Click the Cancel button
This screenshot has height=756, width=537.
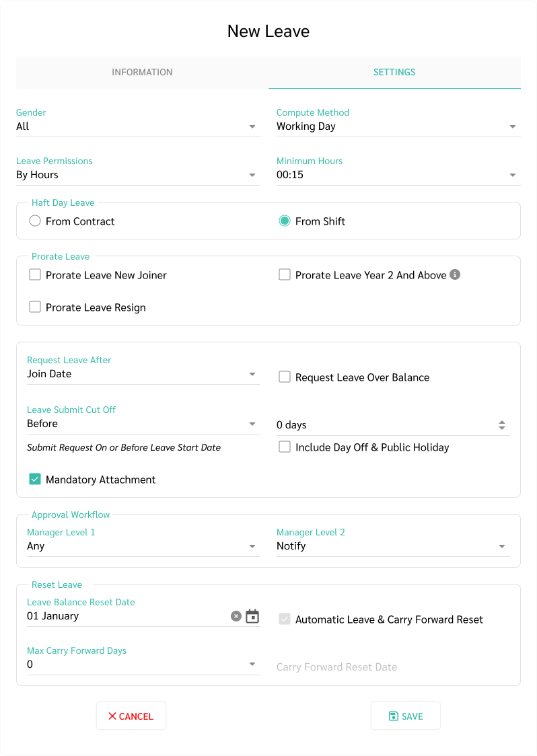click(x=131, y=716)
